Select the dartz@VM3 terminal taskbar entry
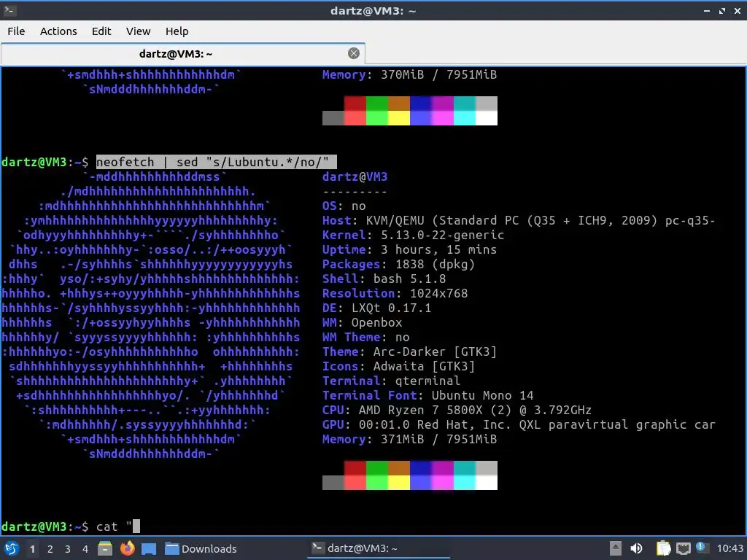The image size is (747, 560). tap(379, 548)
